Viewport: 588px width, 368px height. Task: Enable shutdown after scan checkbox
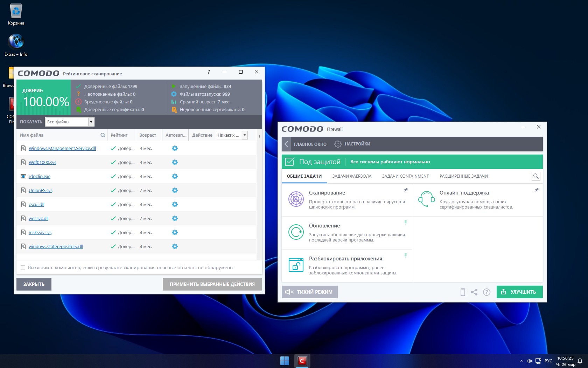point(23,268)
